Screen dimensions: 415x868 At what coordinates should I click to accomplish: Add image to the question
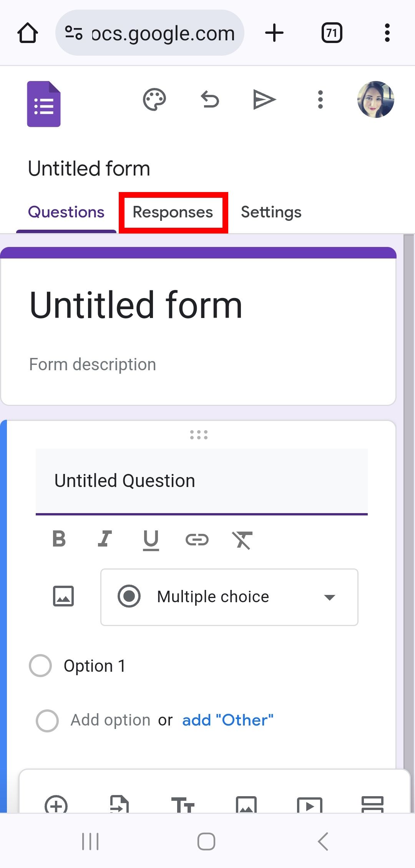coord(63,596)
